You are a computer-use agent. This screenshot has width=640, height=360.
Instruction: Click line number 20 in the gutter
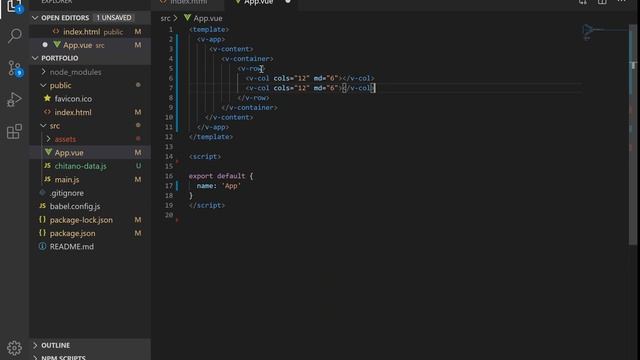169,215
